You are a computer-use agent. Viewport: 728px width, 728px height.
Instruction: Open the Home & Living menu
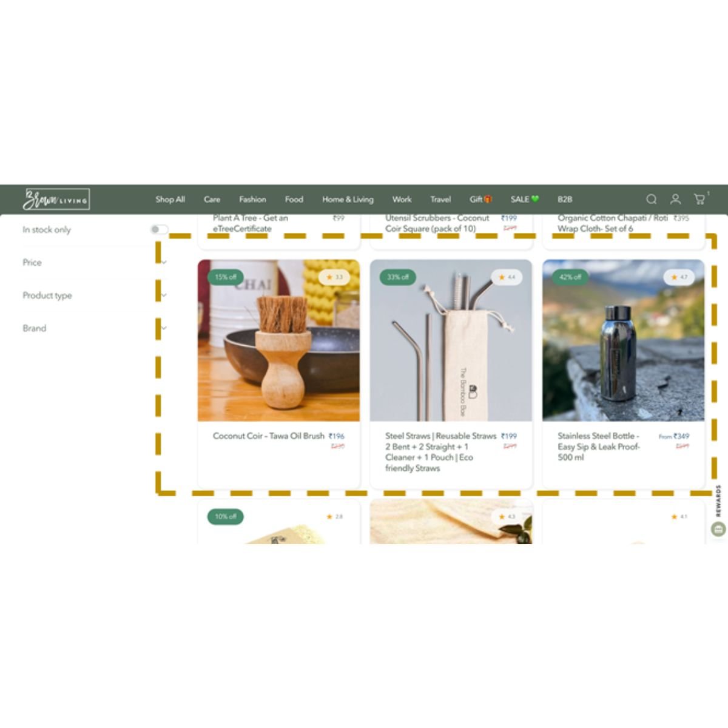pyautogui.click(x=348, y=199)
